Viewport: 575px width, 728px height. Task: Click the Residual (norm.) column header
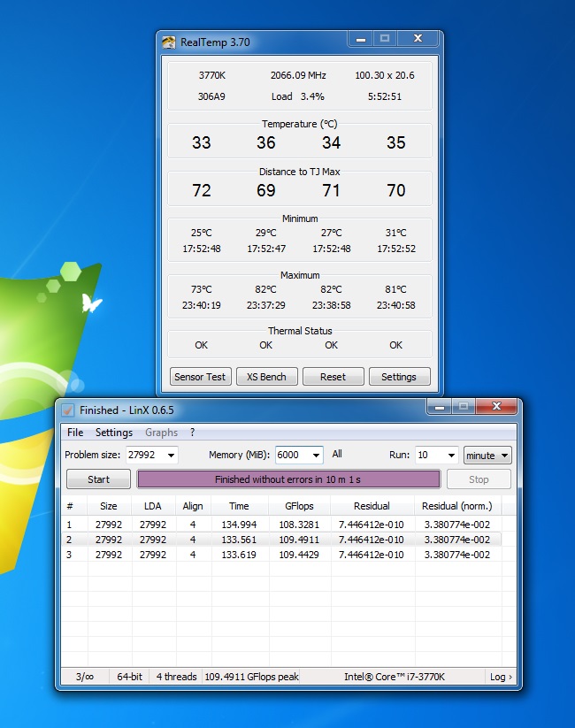point(457,506)
